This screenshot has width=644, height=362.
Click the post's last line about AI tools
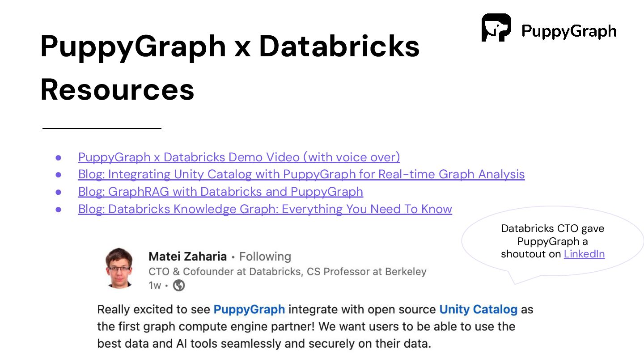pyautogui.click(x=264, y=344)
